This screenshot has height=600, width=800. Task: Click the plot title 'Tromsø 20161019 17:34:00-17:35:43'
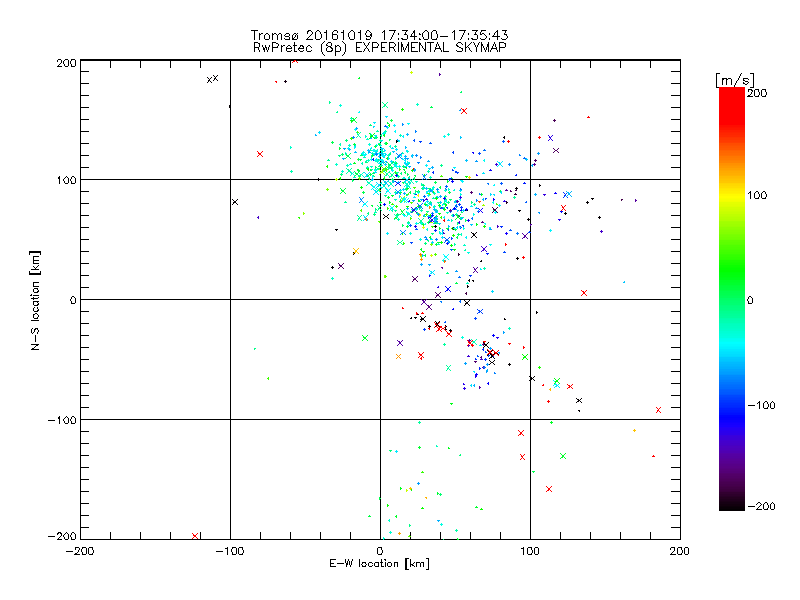pyautogui.click(x=379, y=35)
